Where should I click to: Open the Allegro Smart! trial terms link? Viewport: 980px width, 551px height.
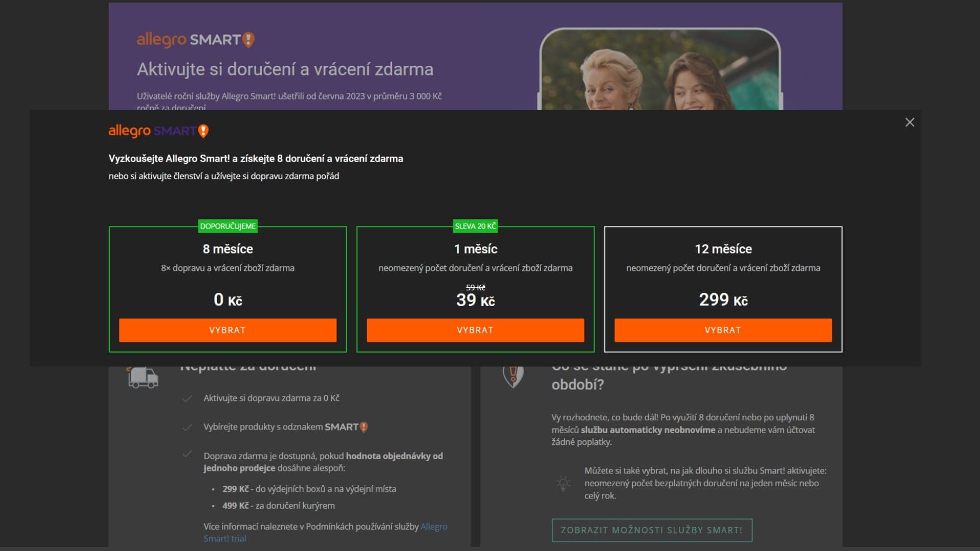click(325, 532)
